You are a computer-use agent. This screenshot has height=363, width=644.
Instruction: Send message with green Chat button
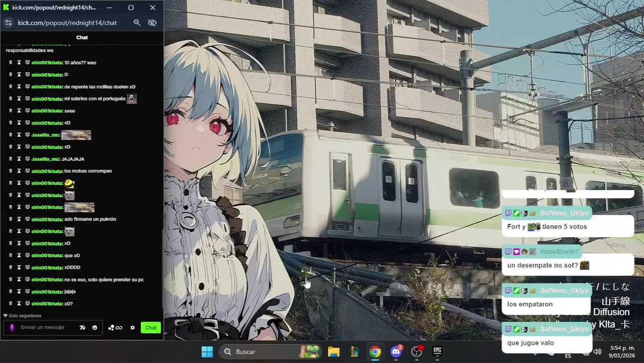click(151, 328)
